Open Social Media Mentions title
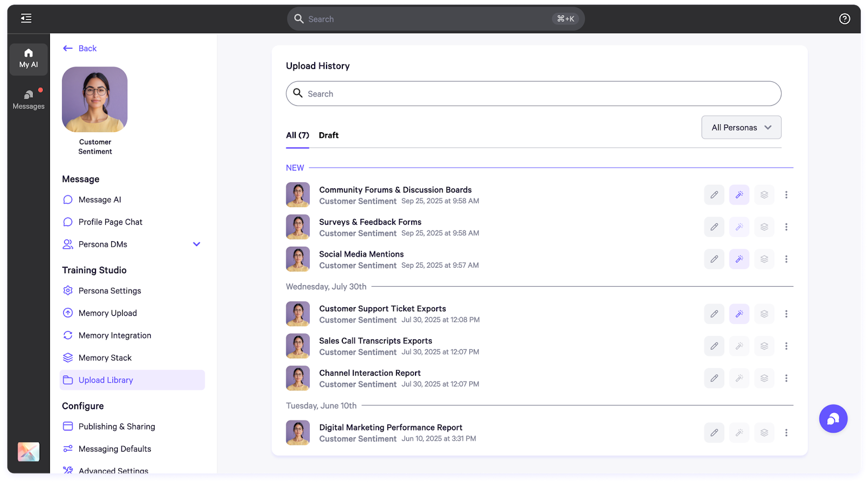 tap(361, 254)
